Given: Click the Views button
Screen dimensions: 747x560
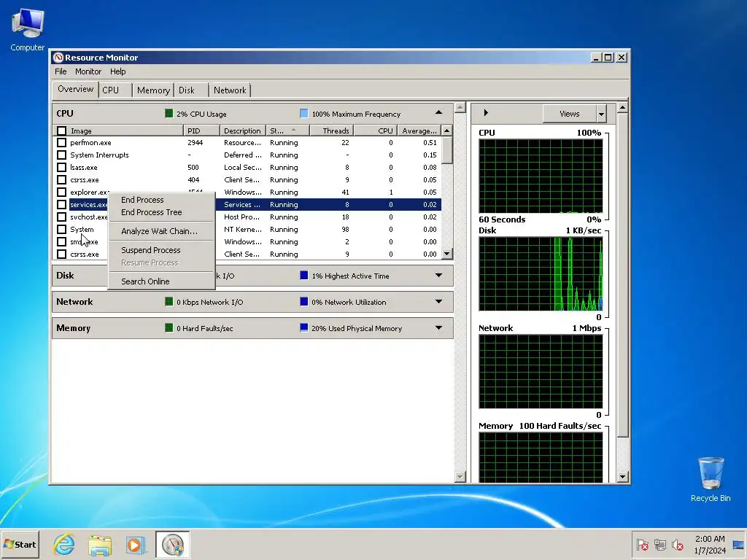Looking at the screenshot, I should click(569, 114).
